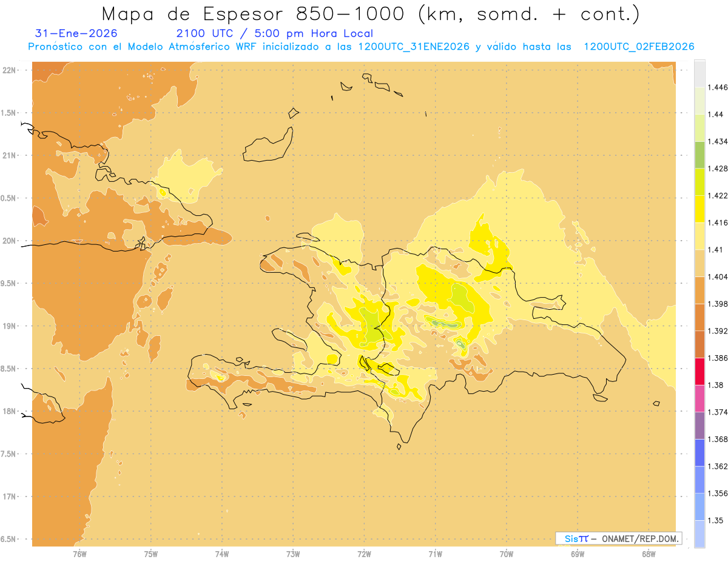The image size is (728, 562).
Task: Pick the pink colorbar segment above 1.374
Action: point(699,398)
